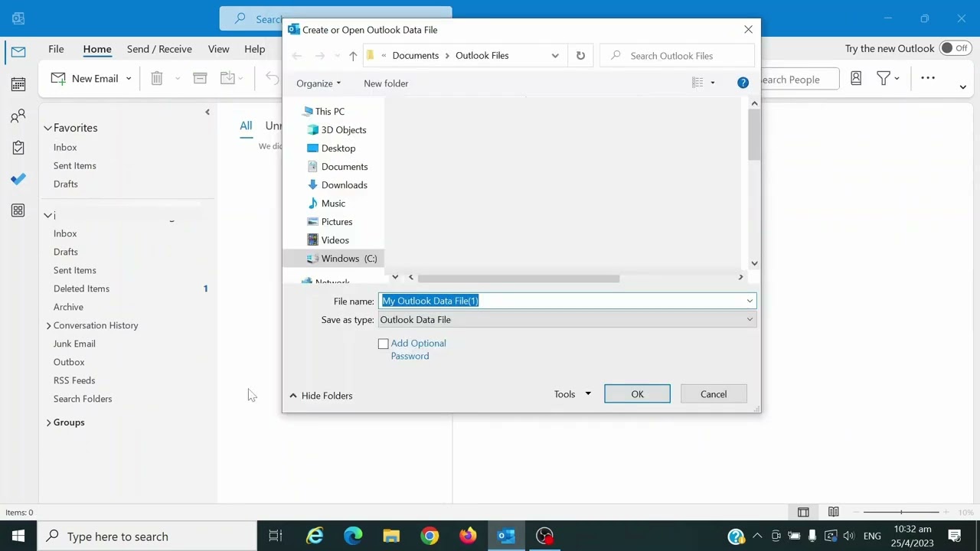Screen dimensions: 980x551
Task: Open the Tools dropdown in dialog
Action: (573, 394)
